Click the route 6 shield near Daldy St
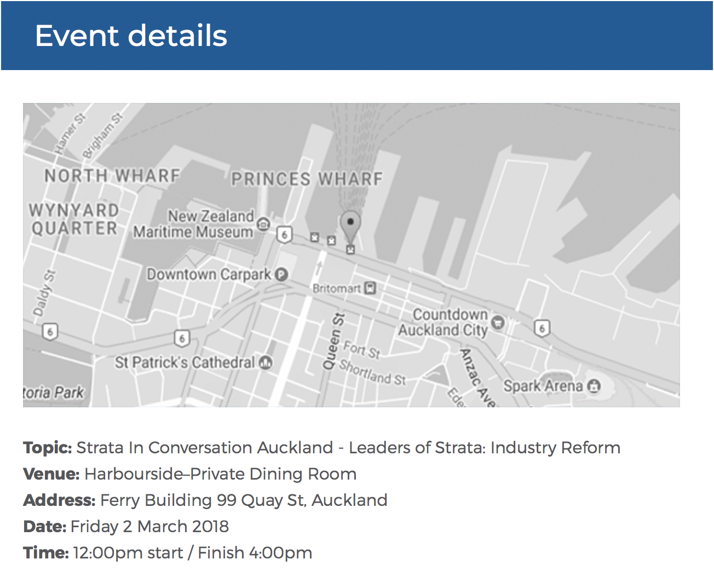714x588 pixels. (x=50, y=332)
